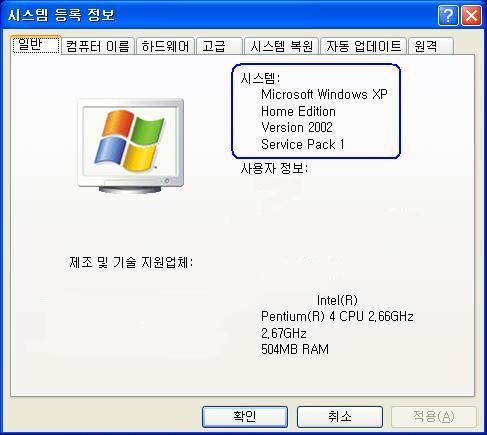Viewport: 487px width, 435px height.
Task: Click the greyed-out 적용(A) button
Action: click(x=434, y=417)
